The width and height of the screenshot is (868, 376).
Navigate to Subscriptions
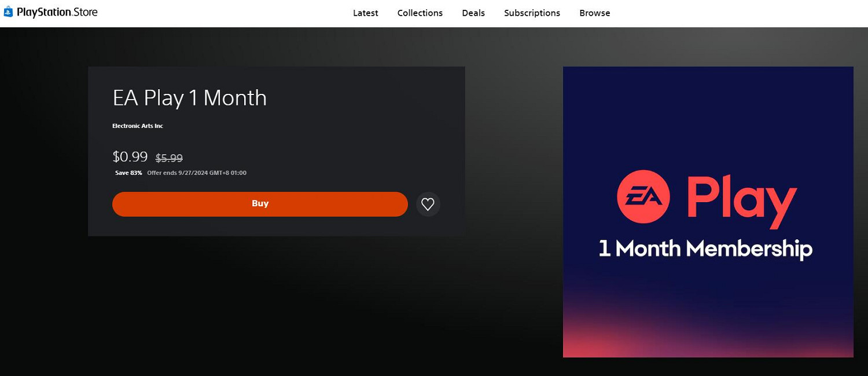(x=532, y=13)
